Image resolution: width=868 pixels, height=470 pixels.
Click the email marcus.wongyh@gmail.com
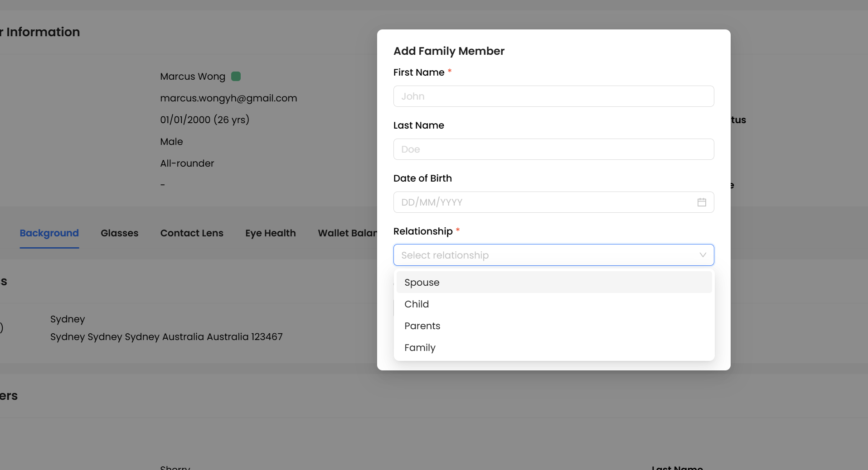click(x=228, y=98)
